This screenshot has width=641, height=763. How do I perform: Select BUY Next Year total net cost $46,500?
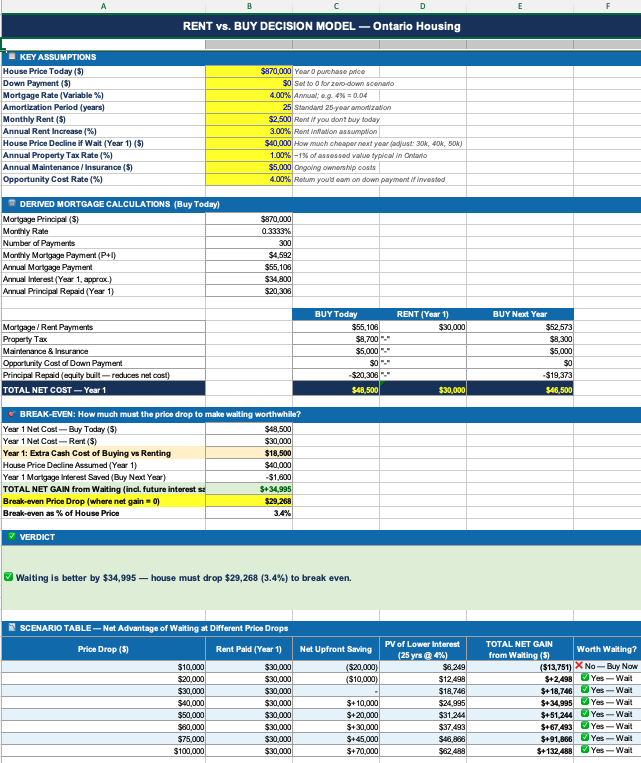click(x=520, y=390)
